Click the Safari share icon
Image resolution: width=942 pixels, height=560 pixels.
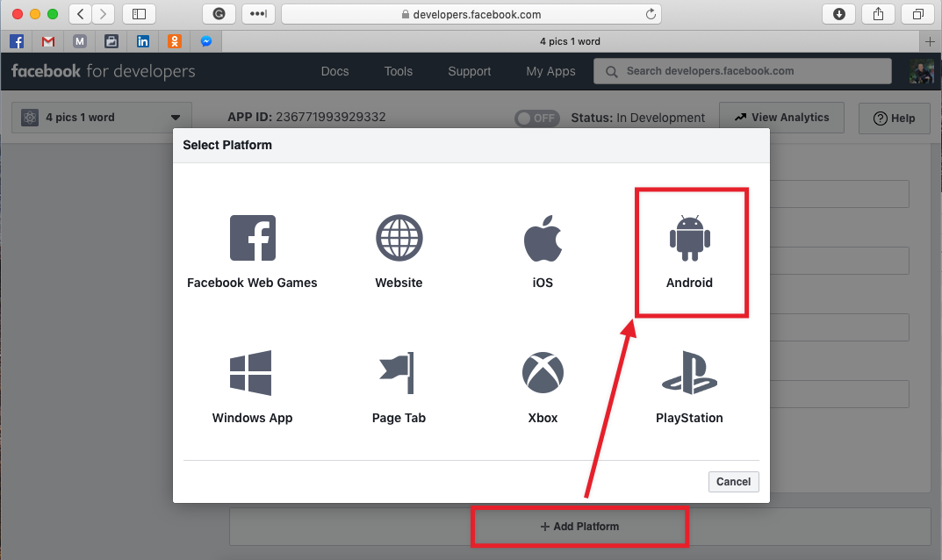[x=878, y=14]
